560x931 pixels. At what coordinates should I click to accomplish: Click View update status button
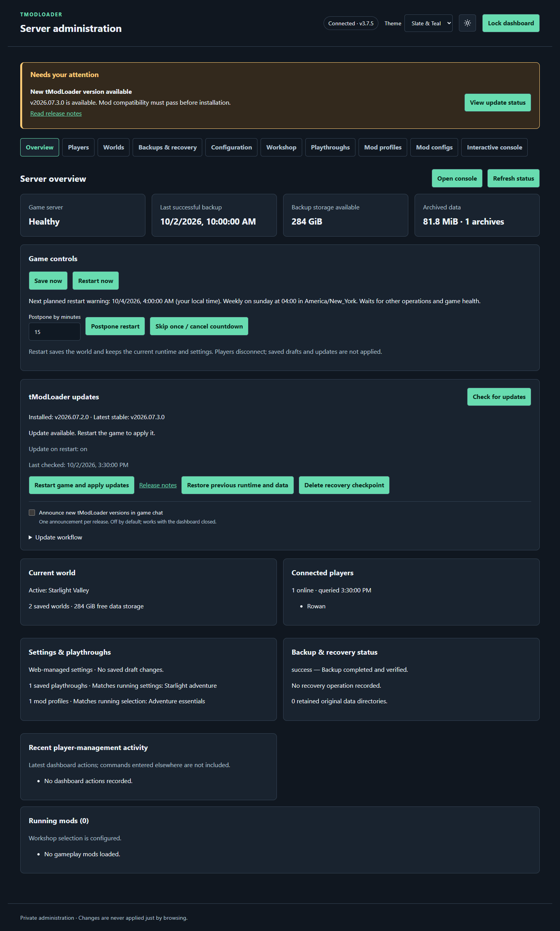(497, 102)
